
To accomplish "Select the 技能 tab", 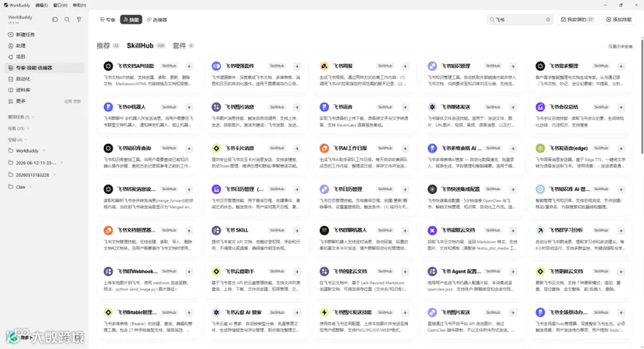I will click(x=131, y=19).
